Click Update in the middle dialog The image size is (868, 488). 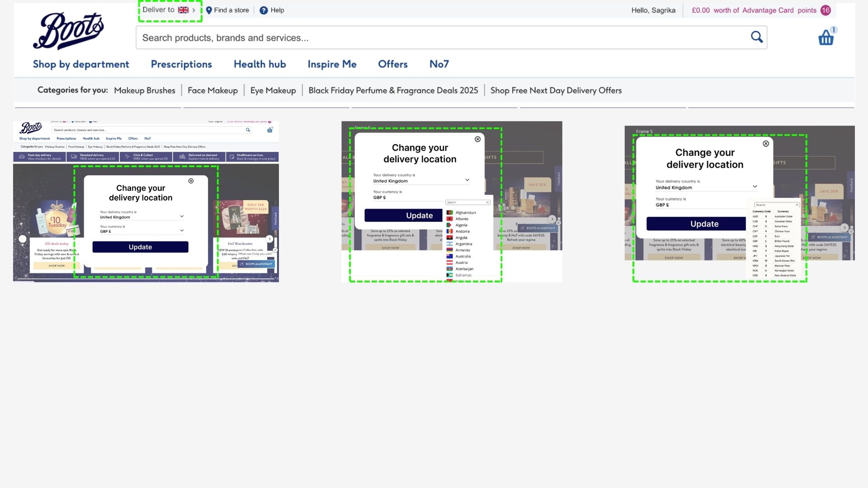click(x=403, y=216)
